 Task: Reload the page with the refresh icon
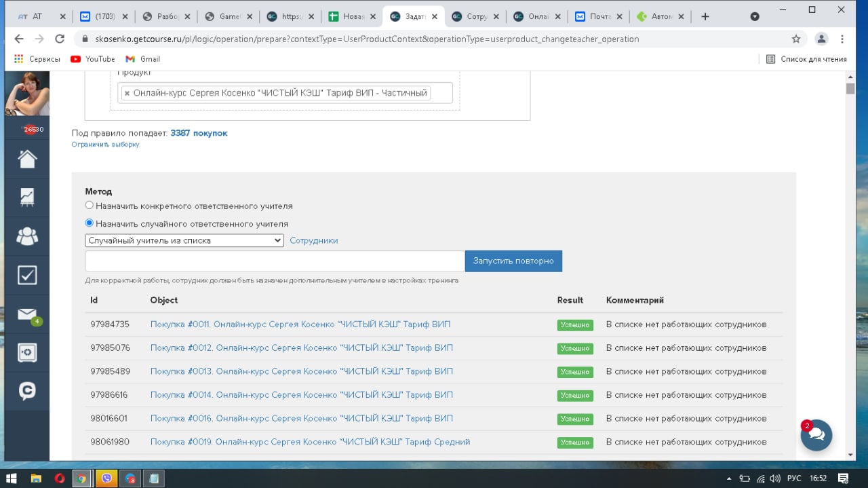click(x=60, y=39)
